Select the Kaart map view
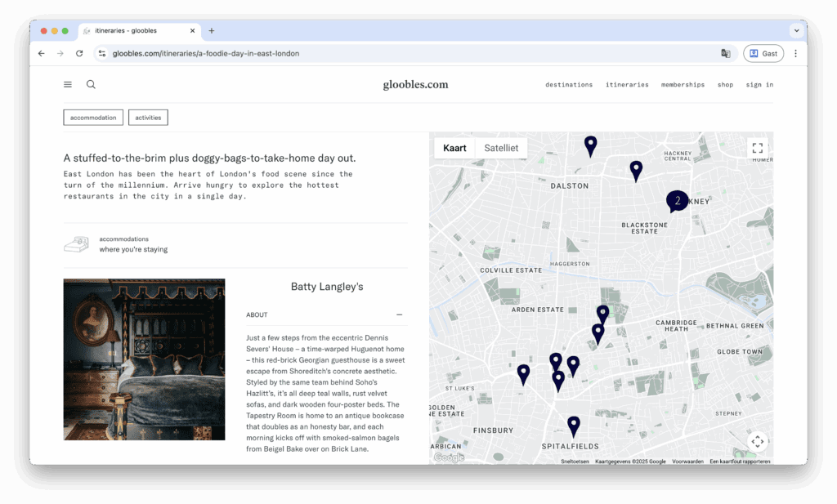Viewport: 837px width, 504px height. click(x=454, y=148)
